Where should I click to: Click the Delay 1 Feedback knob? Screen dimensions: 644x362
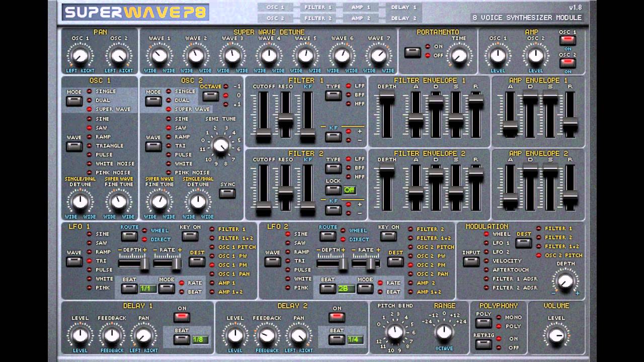112,335
